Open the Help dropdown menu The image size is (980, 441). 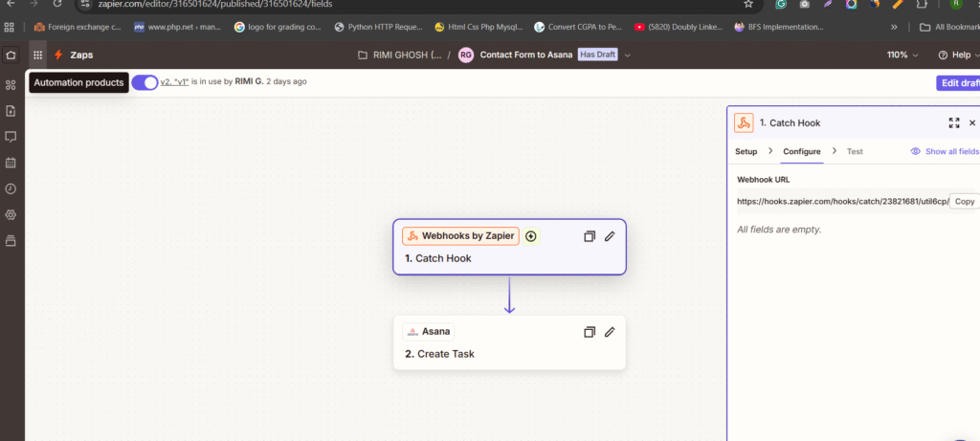pyautogui.click(x=958, y=55)
